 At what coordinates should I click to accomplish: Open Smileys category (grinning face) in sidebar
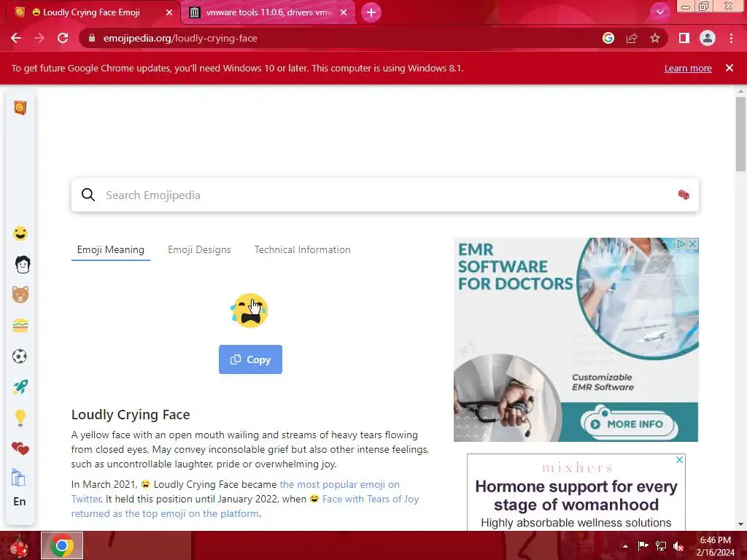[20, 233]
